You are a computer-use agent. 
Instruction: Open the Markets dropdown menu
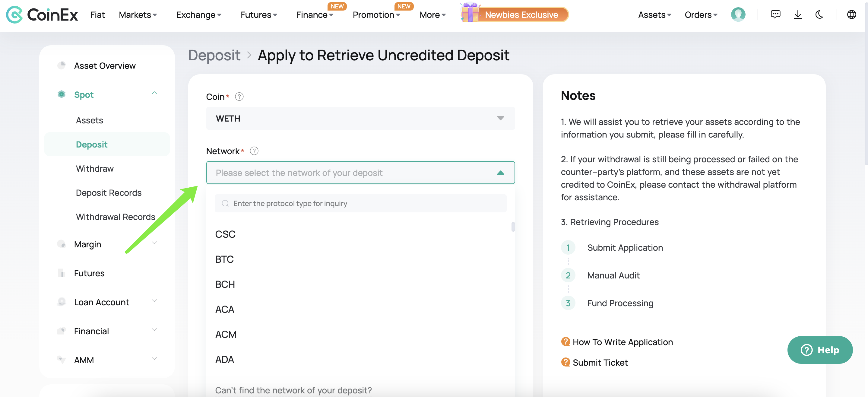[138, 15]
